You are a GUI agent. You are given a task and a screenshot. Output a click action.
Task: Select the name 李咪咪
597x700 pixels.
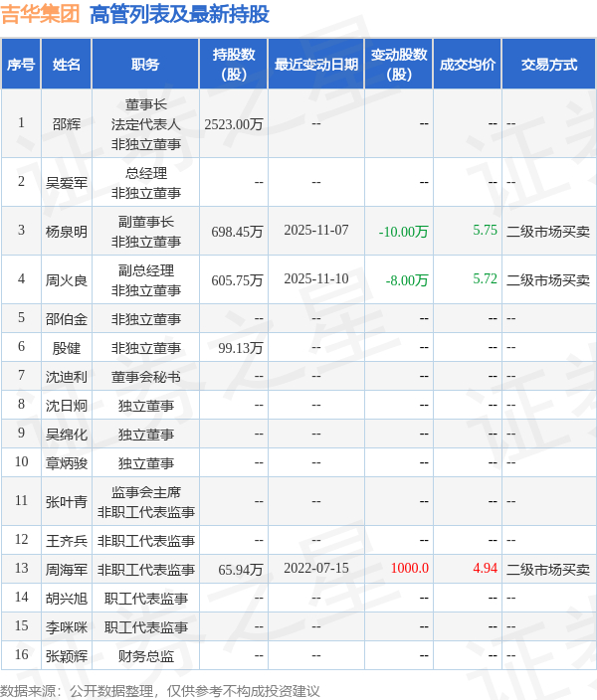tap(67, 627)
